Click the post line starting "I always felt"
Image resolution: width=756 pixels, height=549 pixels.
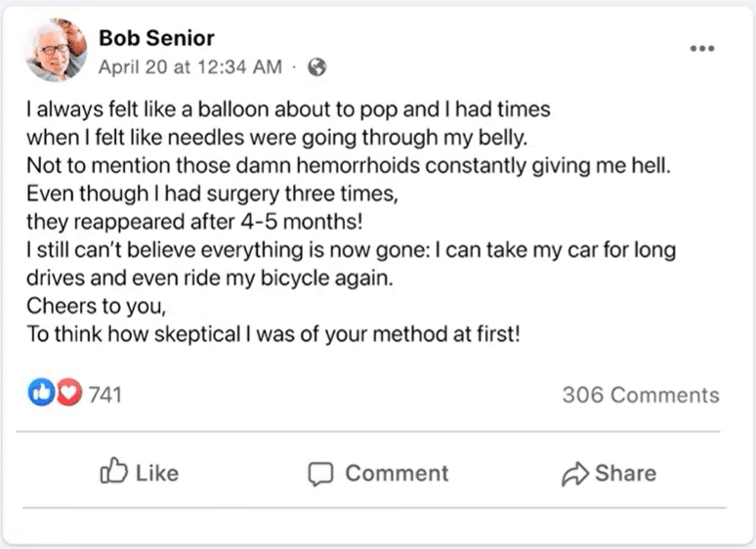(288, 107)
